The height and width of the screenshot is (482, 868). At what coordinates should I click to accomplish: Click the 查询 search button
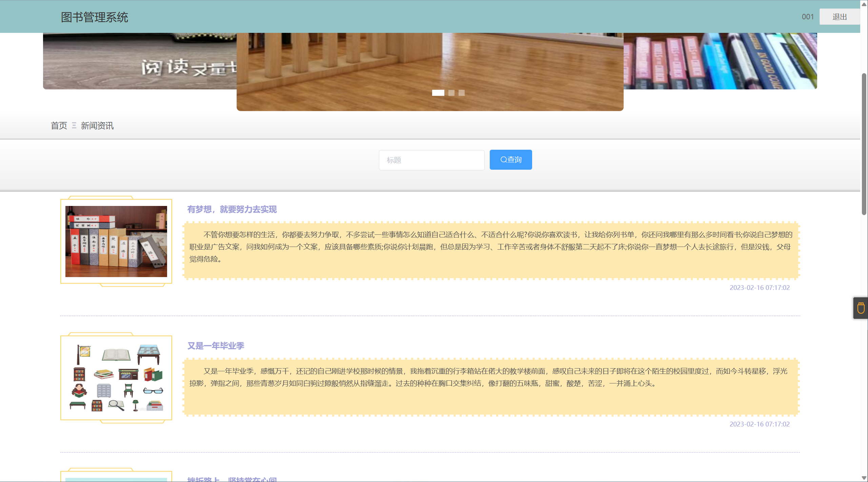pyautogui.click(x=510, y=160)
